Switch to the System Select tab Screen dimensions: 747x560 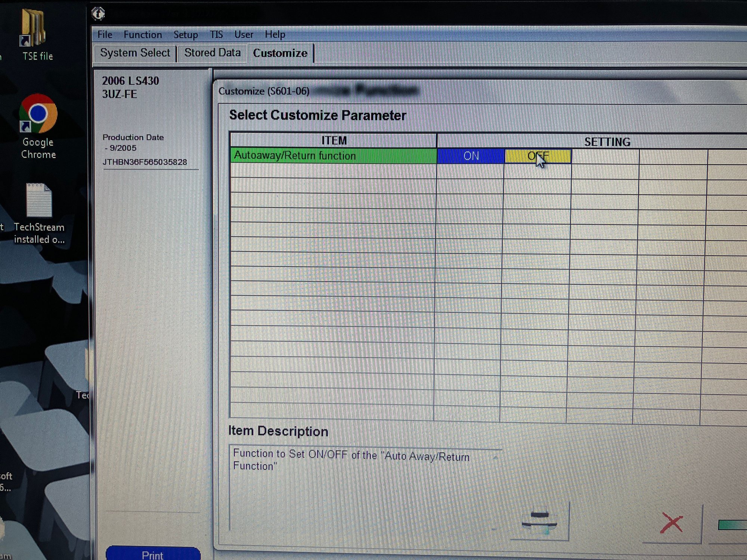pos(135,53)
